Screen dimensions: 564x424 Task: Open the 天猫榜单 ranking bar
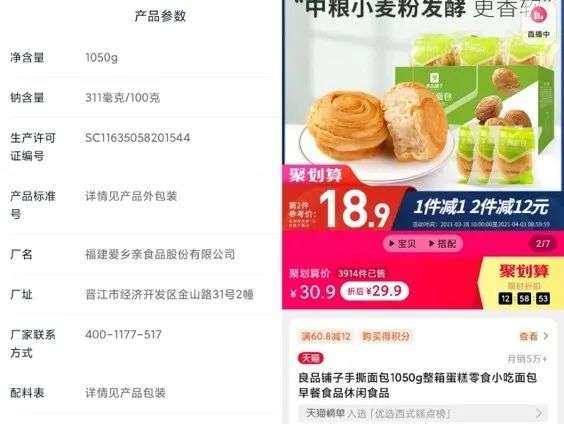(x=423, y=414)
